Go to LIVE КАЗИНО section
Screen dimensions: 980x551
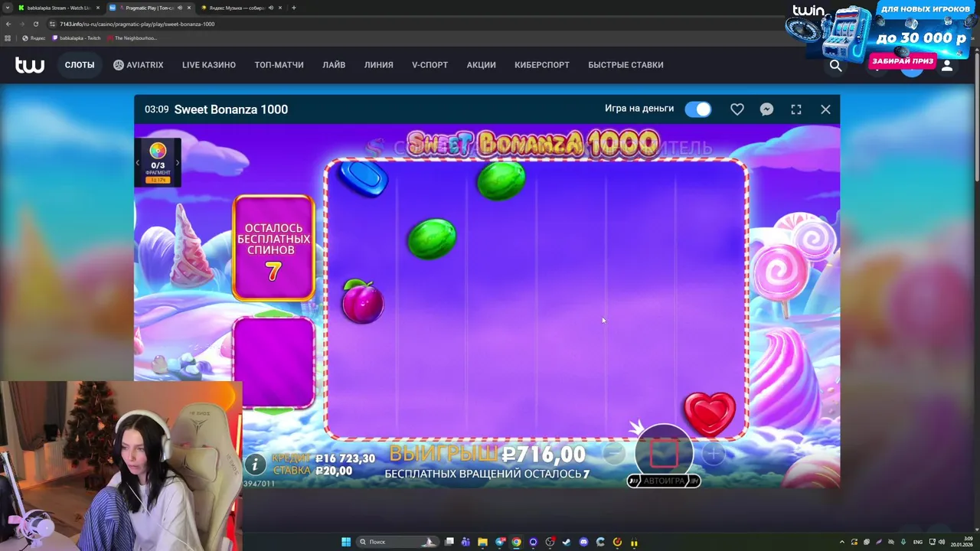(x=209, y=65)
